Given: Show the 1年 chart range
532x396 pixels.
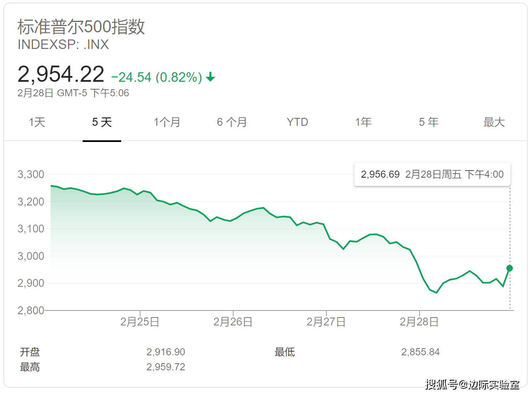Looking at the screenshot, I should (x=363, y=122).
